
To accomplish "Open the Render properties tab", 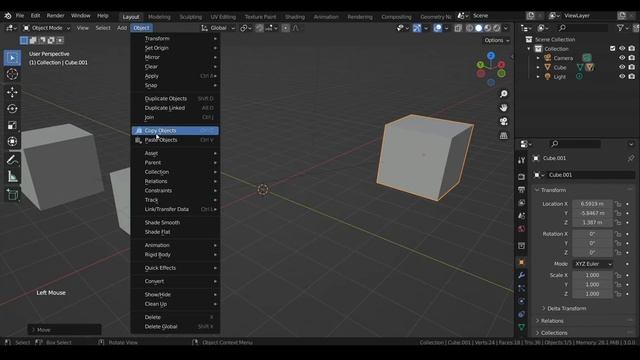I will tap(521, 177).
